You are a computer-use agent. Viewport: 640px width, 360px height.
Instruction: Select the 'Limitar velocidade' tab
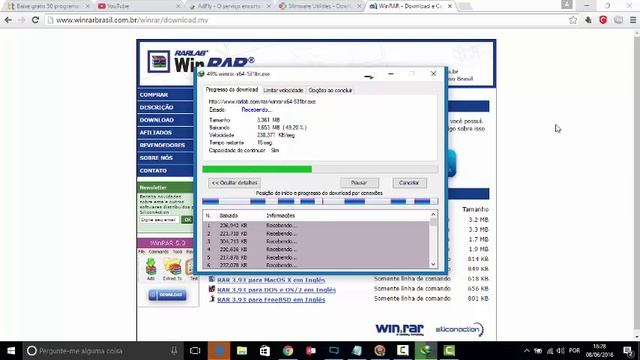283,90
